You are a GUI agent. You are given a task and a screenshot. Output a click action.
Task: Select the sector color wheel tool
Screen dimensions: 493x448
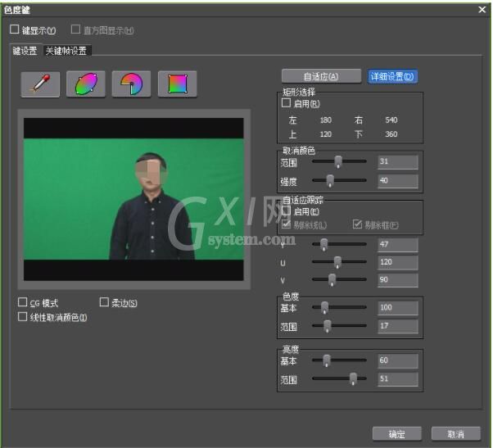click(131, 84)
